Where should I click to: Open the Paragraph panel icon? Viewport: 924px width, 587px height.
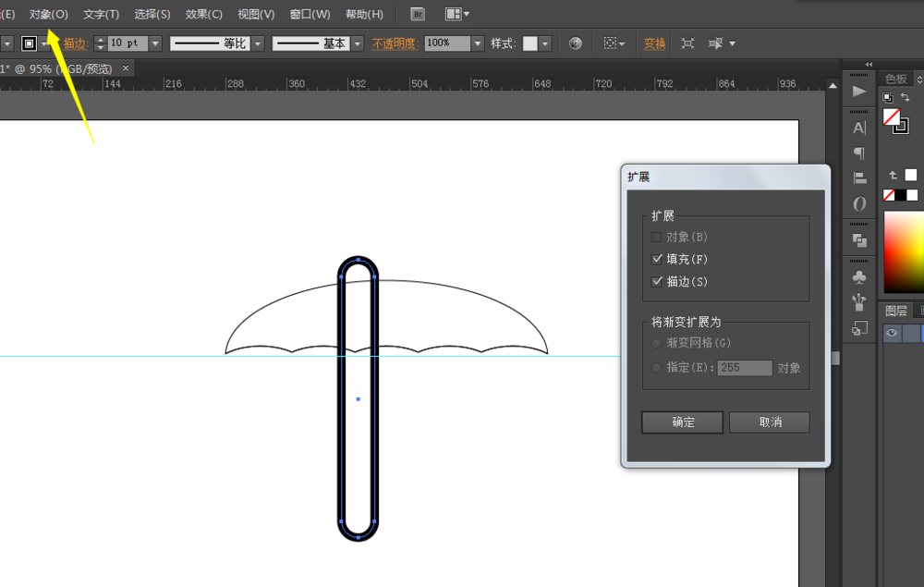tap(859, 153)
